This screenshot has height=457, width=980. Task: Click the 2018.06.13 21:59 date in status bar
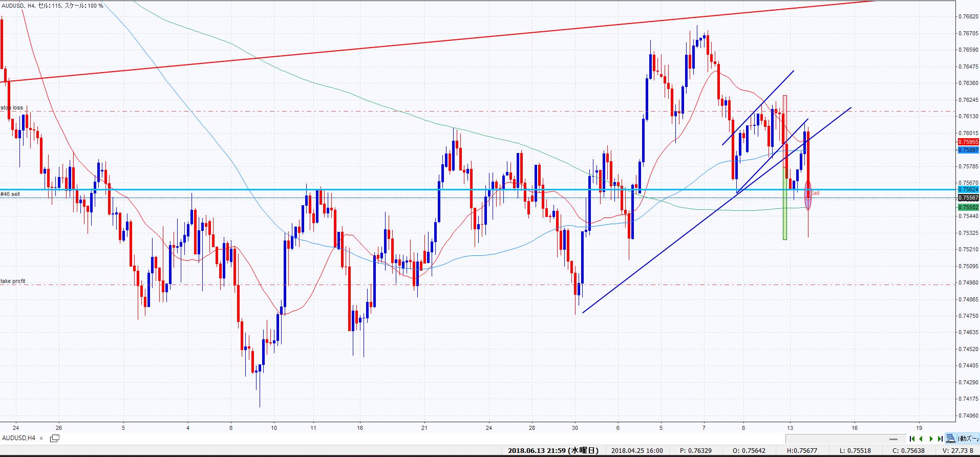tap(553, 451)
